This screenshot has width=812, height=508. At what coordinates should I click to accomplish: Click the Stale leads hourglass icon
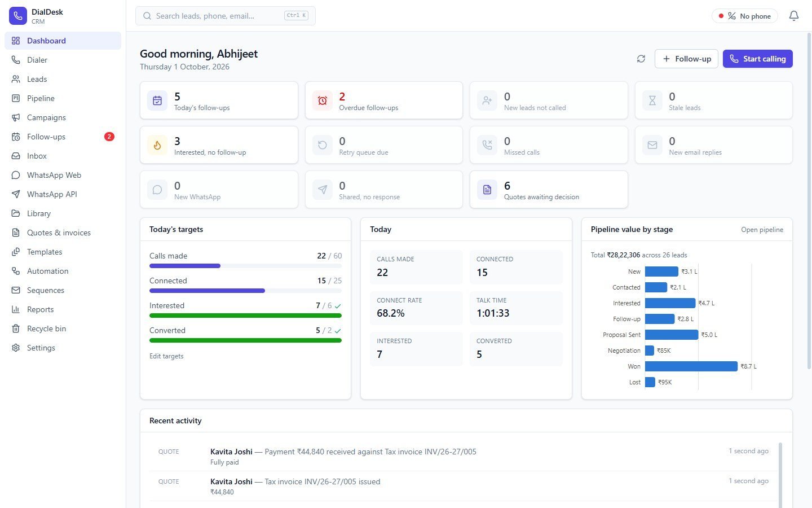coord(652,100)
